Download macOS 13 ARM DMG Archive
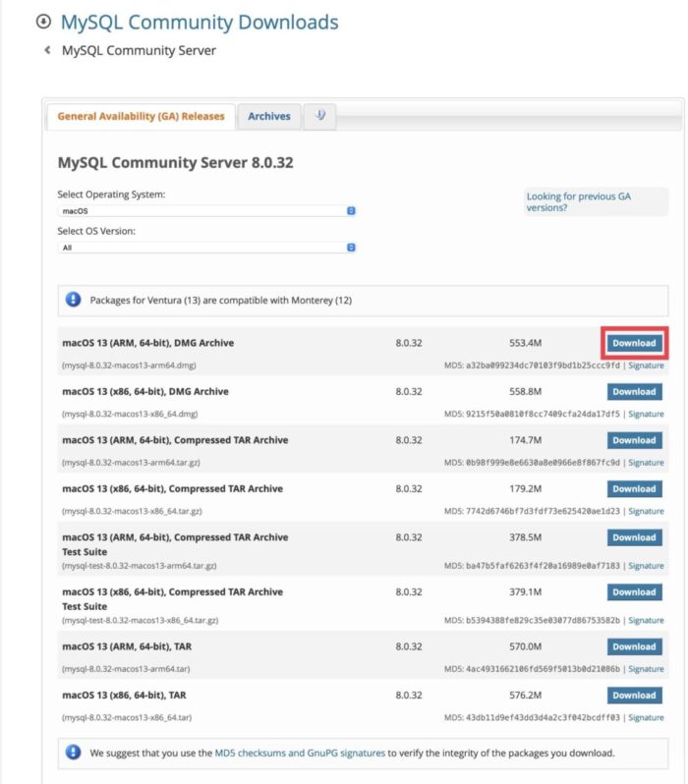 click(635, 343)
